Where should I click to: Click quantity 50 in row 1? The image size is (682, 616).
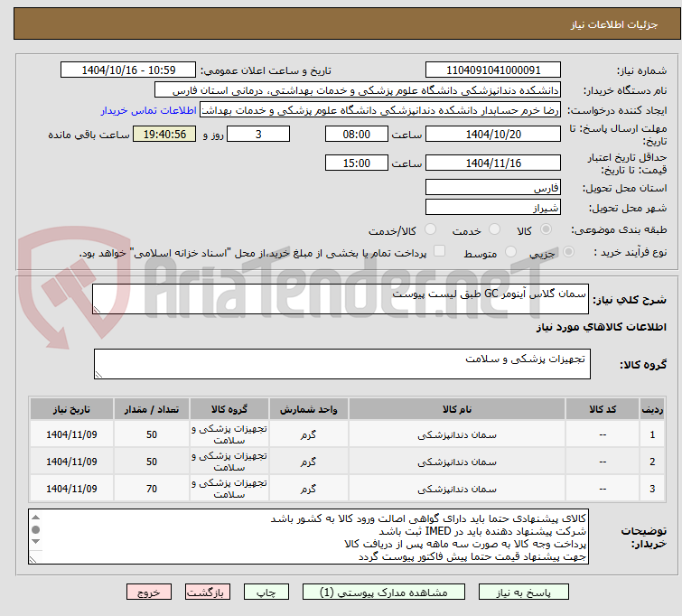[x=152, y=434]
